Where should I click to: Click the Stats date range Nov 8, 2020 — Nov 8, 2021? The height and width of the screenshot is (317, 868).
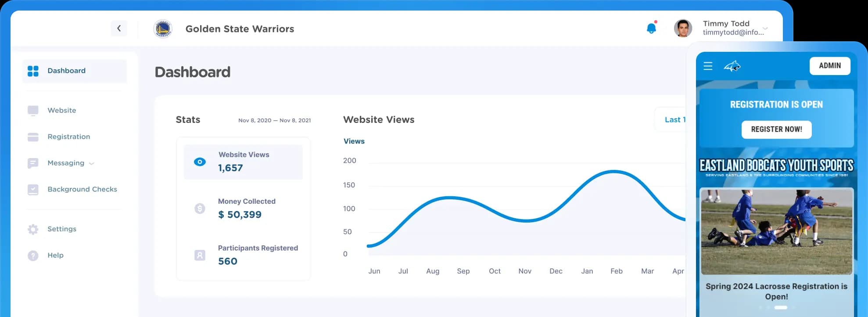(x=274, y=120)
